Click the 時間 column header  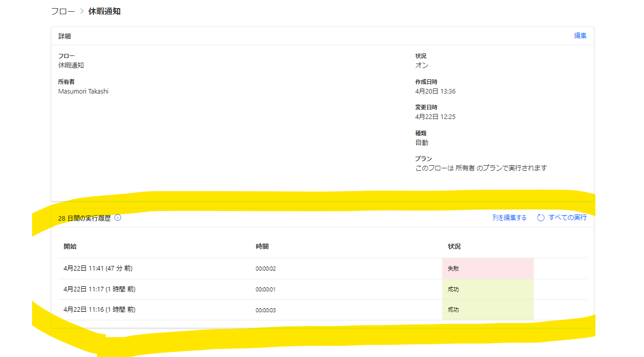(262, 247)
